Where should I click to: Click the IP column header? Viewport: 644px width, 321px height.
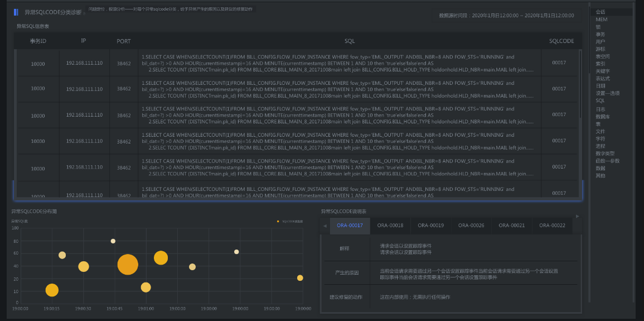(x=84, y=41)
